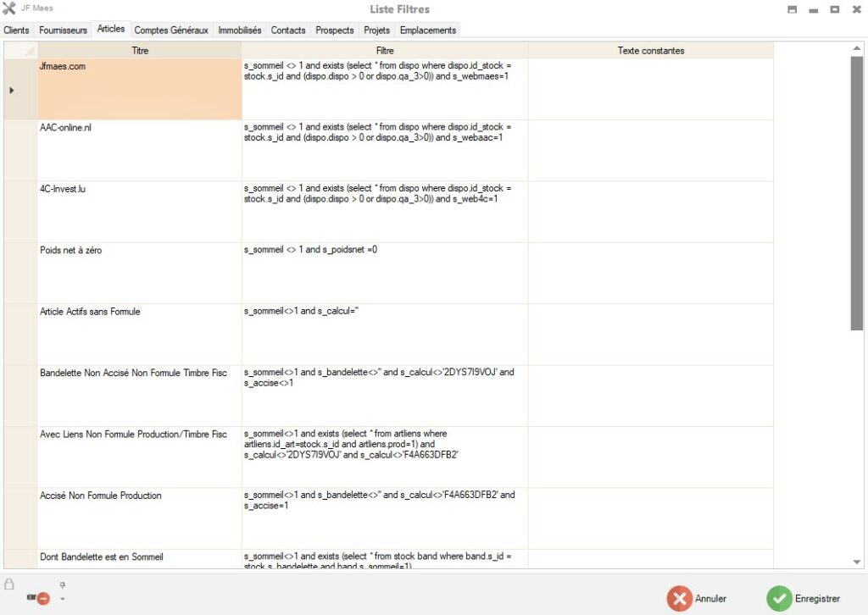Open the Fournisseurs tab

coord(63,30)
